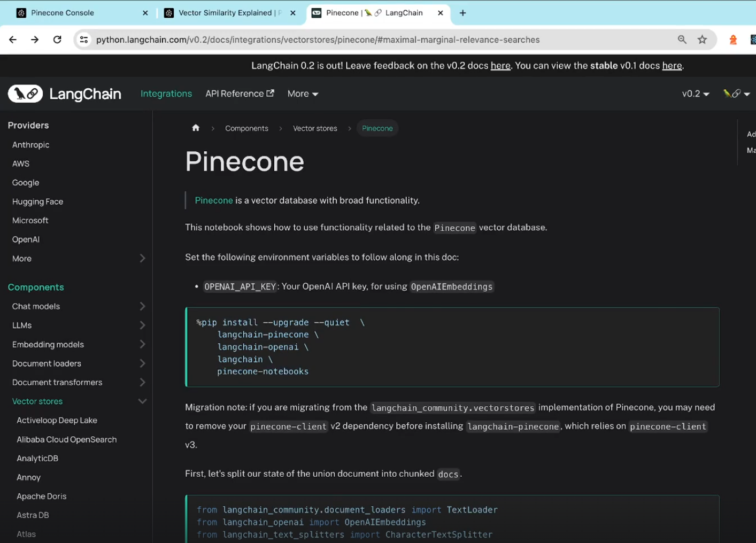Open AnalyticDB vector store page
This screenshot has width=756, height=543.
coord(37,458)
